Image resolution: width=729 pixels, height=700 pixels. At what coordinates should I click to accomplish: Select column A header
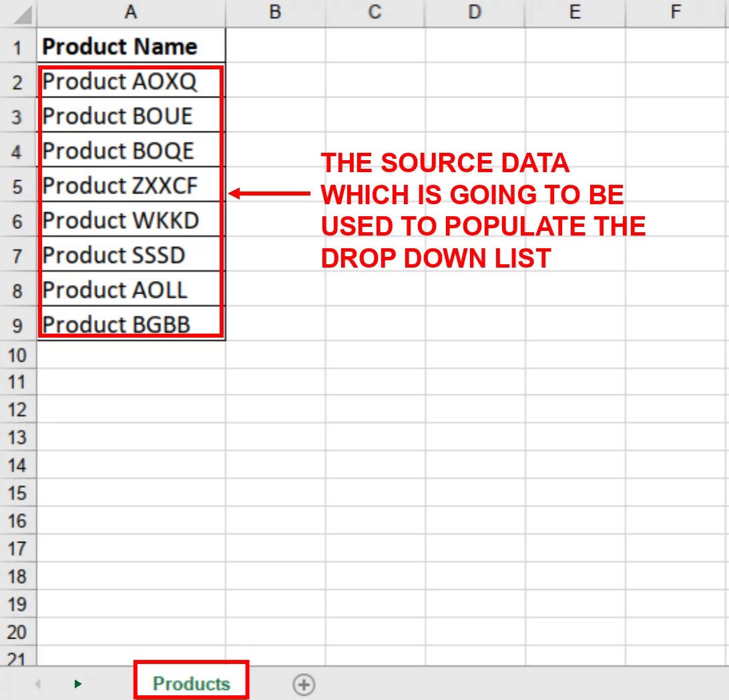click(x=131, y=12)
